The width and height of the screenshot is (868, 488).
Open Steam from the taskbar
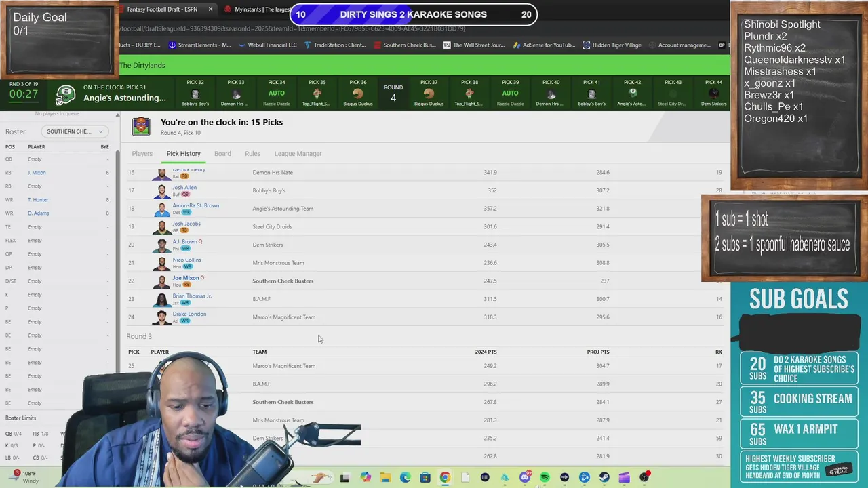pyautogui.click(x=604, y=478)
